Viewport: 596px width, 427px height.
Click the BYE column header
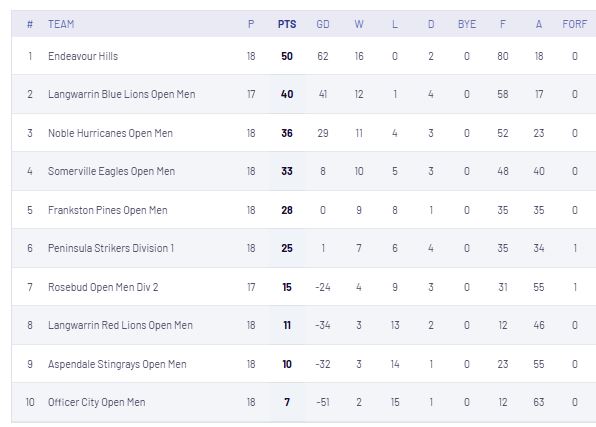[467, 24]
